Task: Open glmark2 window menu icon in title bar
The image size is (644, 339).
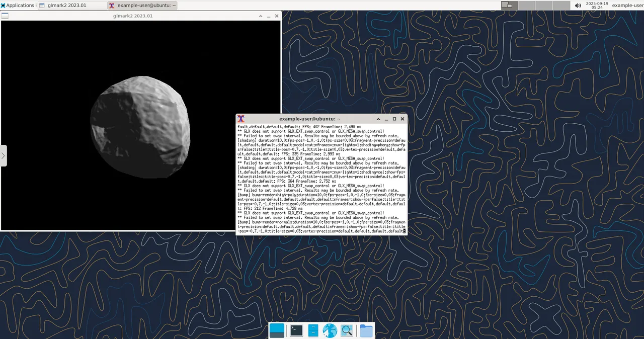Action: pos(5,16)
